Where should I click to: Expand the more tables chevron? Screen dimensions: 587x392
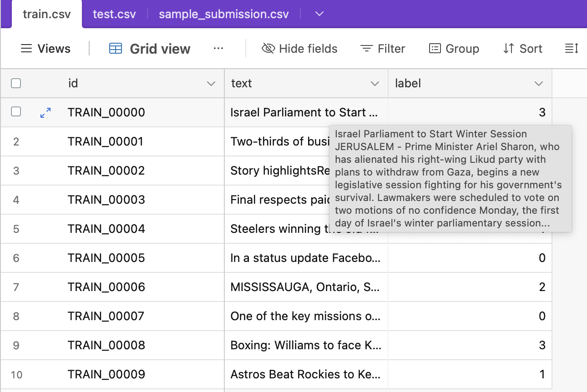tap(319, 14)
